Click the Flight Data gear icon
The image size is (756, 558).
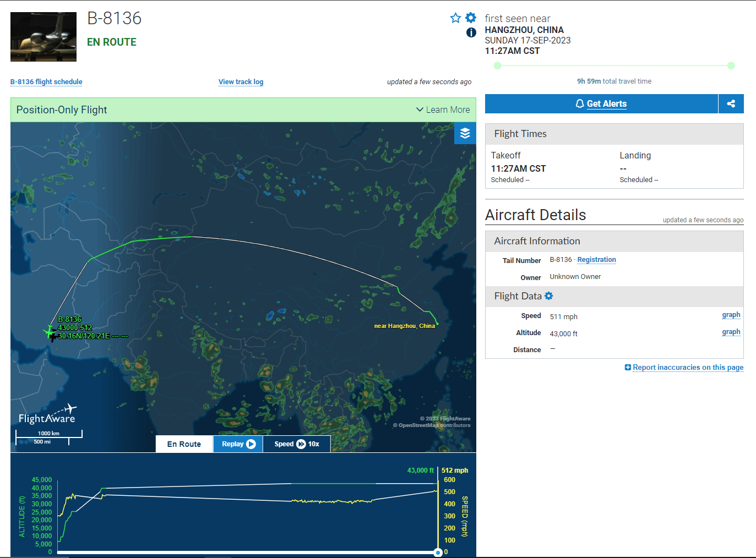pyautogui.click(x=549, y=296)
